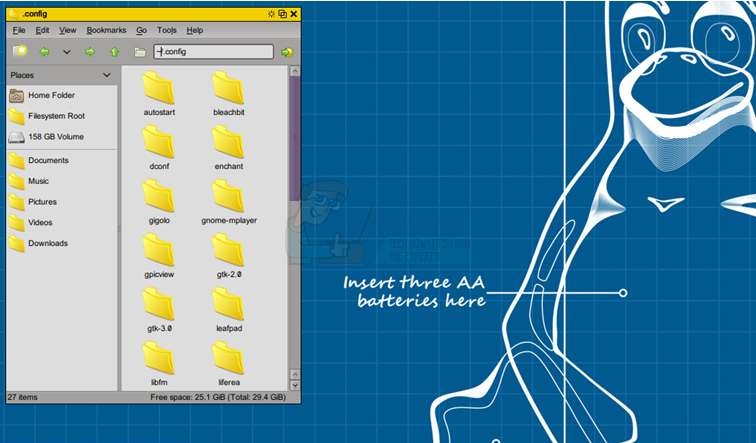Open the 158 GB Volume
Screen dimensions: 756x443
coord(55,136)
